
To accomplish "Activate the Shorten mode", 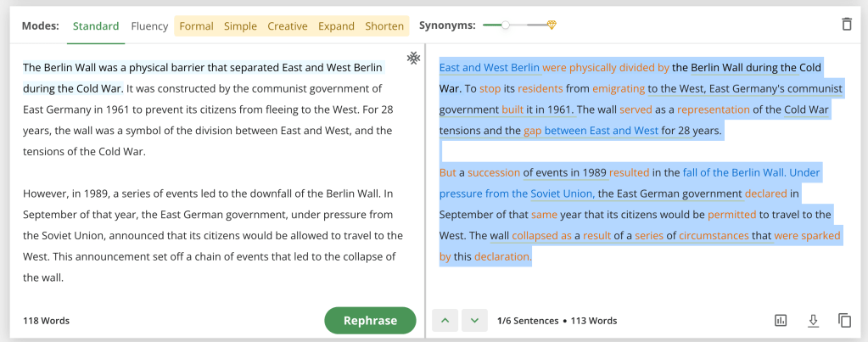I will [x=384, y=25].
